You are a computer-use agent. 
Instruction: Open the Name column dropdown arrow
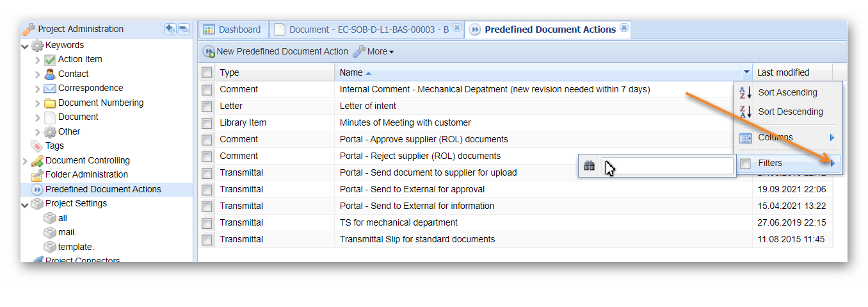point(746,72)
